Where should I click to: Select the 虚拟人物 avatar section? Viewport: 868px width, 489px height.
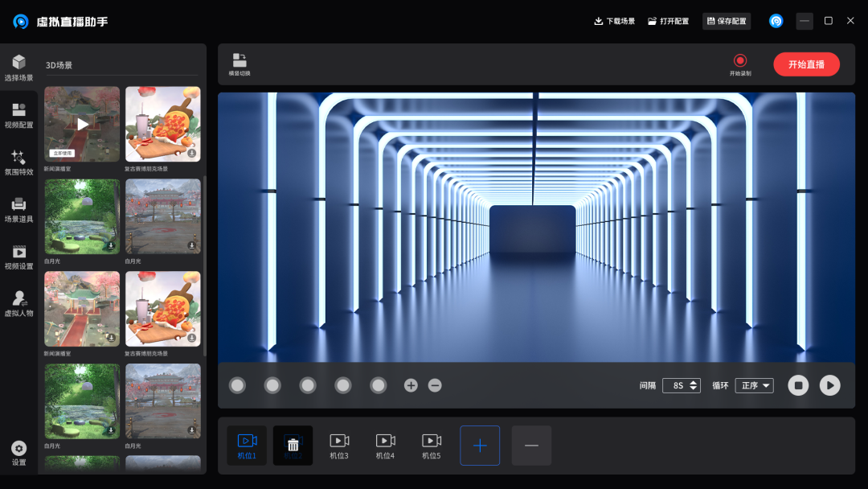coord(18,303)
